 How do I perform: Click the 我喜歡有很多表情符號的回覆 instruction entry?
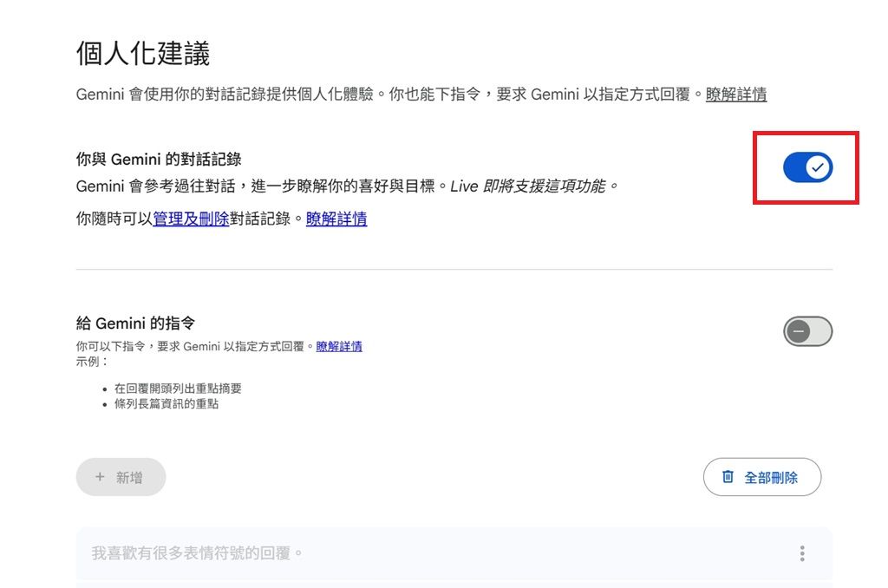[x=198, y=553]
